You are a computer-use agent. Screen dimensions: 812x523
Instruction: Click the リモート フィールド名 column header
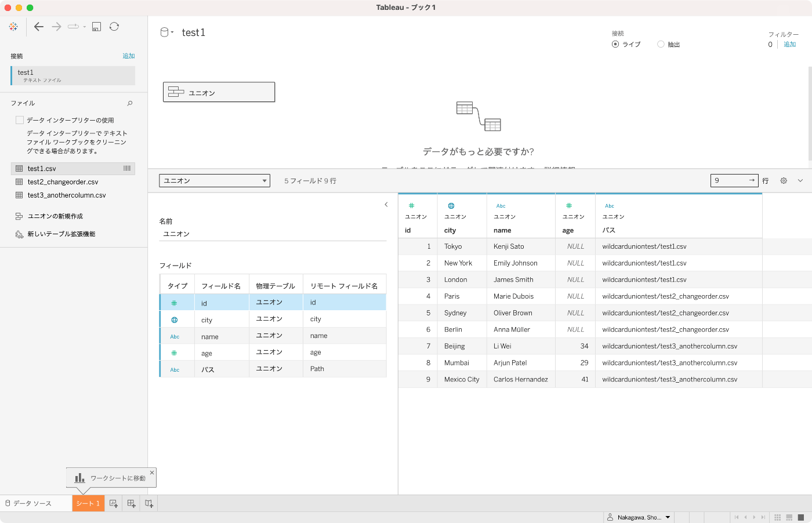(344, 286)
